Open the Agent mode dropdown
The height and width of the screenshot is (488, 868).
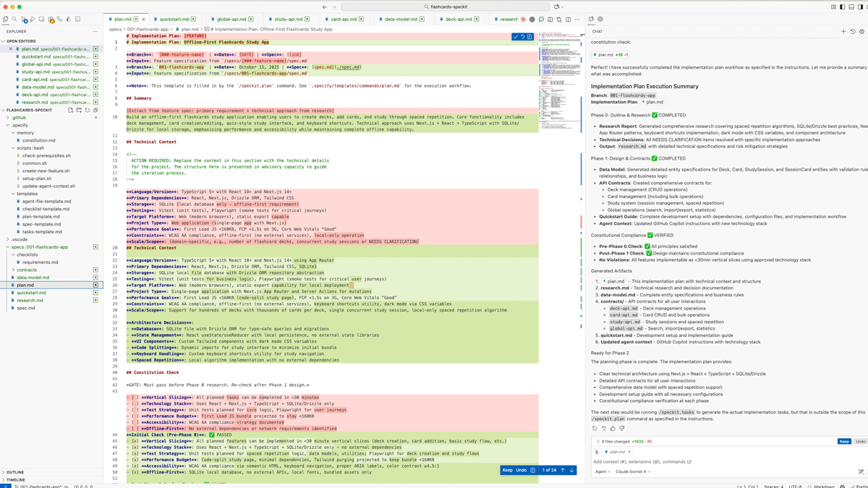603,471
